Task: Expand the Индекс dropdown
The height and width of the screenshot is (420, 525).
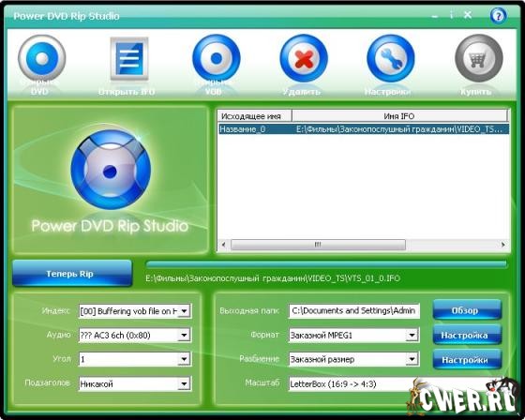Action: 184,311
